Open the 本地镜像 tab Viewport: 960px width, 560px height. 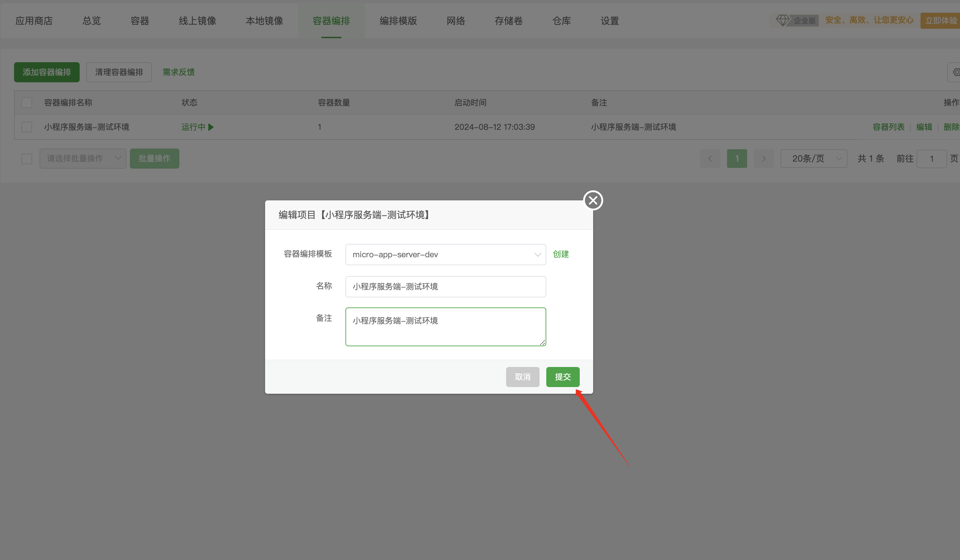click(264, 21)
